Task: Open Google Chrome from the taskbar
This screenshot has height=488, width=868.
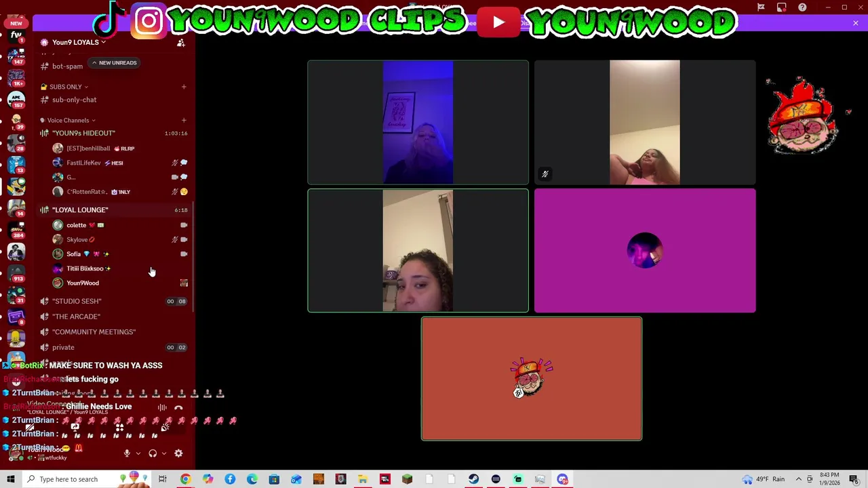Action: (185, 479)
